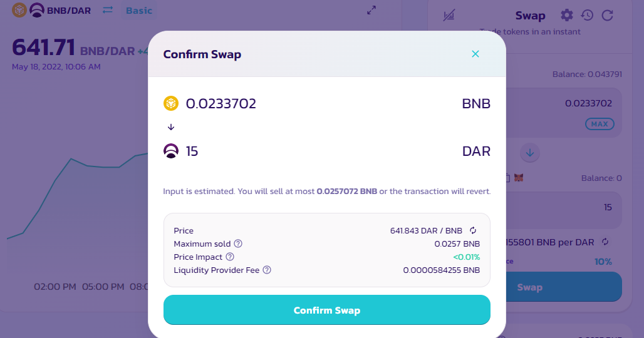644x338 pixels.
Task: Click the MetaMask fox icon
Action: (519, 178)
